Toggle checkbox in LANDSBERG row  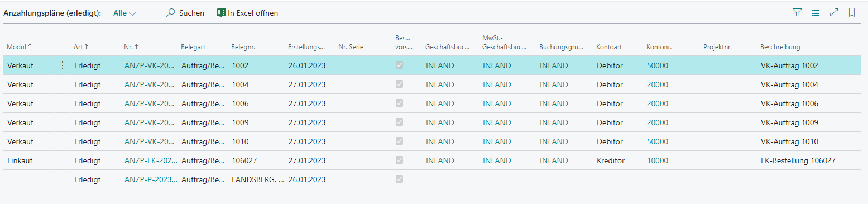click(399, 179)
